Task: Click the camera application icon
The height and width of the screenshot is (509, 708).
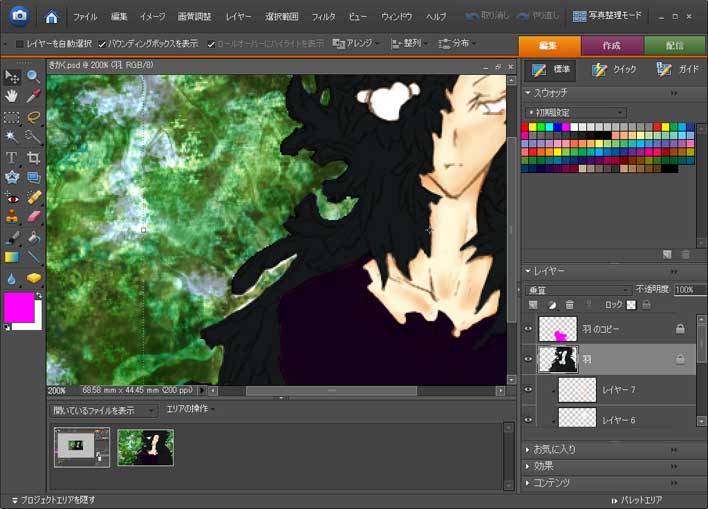Action: [x=19, y=16]
